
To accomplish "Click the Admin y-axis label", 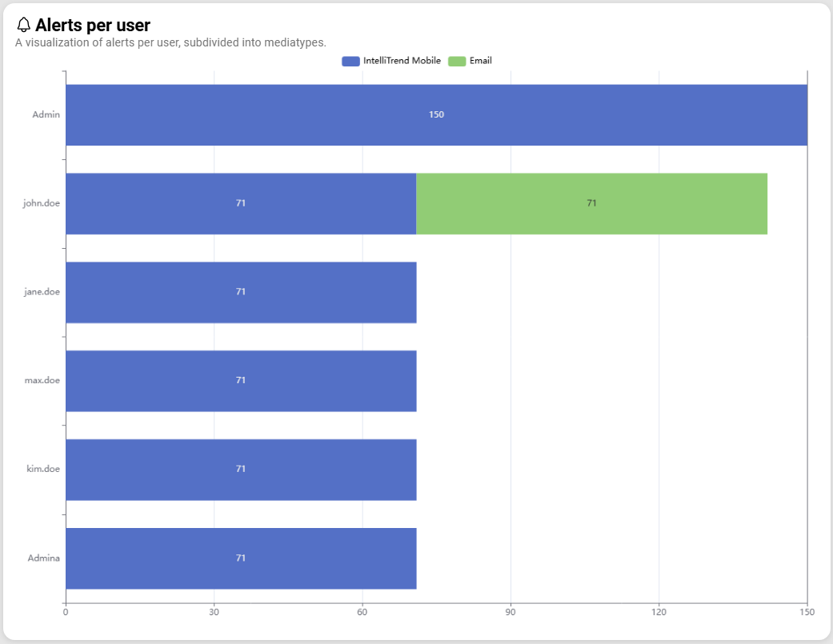I will (46, 115).
